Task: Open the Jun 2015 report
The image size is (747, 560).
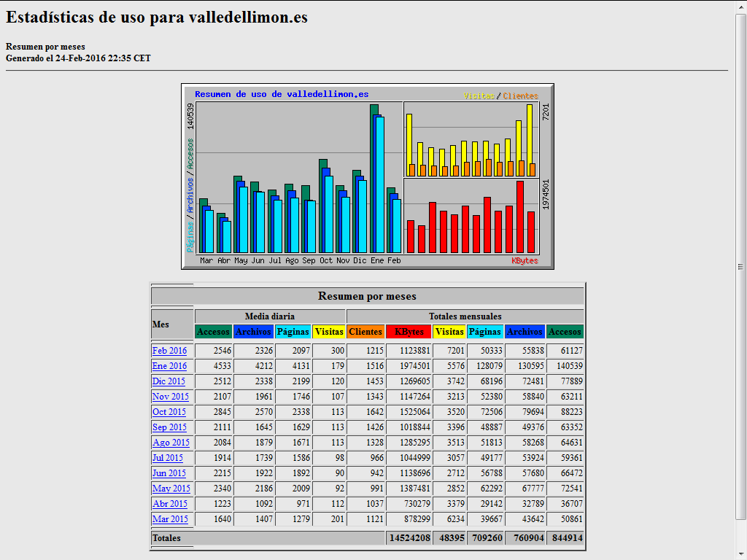Action: tap(169, 473)
